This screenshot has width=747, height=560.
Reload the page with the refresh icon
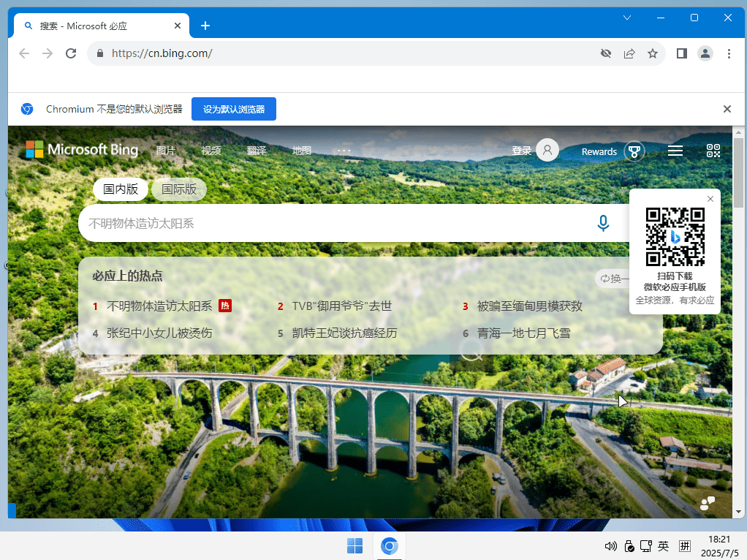click(70, 53)
